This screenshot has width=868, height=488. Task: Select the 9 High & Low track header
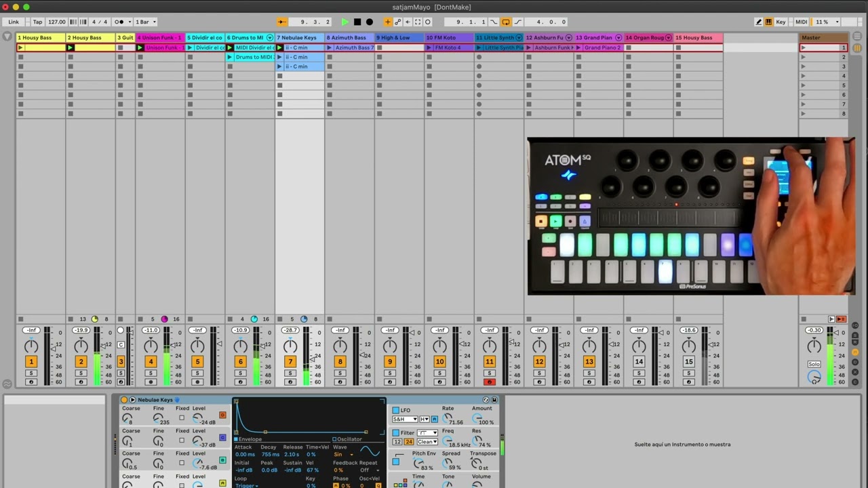point(399,37)
